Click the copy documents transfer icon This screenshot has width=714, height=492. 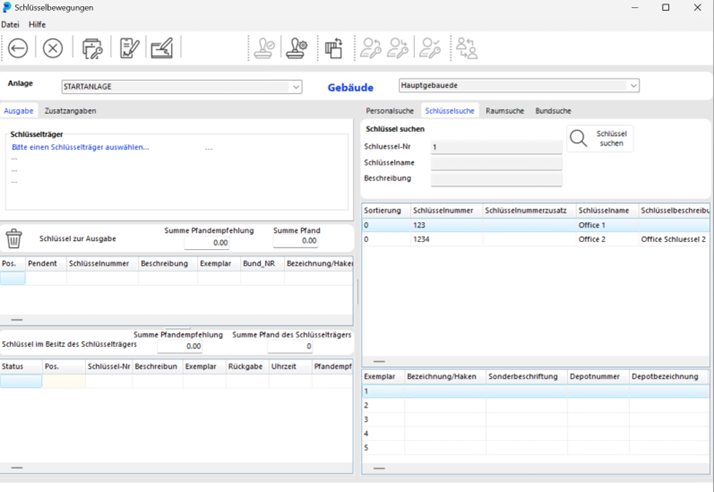tap(334, 48)
